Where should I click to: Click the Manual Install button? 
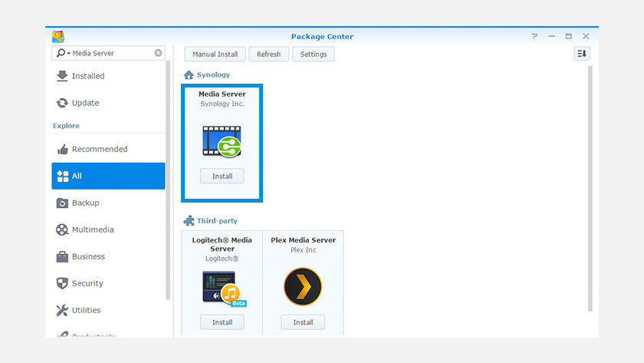point(215,54)
